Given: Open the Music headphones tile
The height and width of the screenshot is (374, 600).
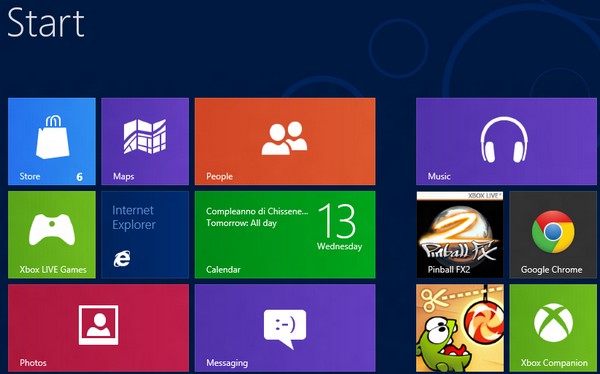Looking at the screenshot, I should (506, 141).
